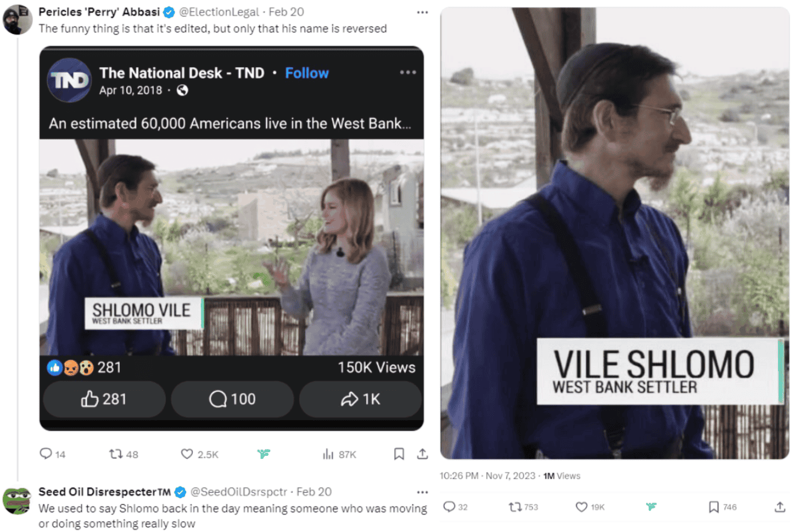The height and width of the screenshot is (532, 798).
Task: Click green extension icon under Perry Abbasi's tweet
Action: 264,454
